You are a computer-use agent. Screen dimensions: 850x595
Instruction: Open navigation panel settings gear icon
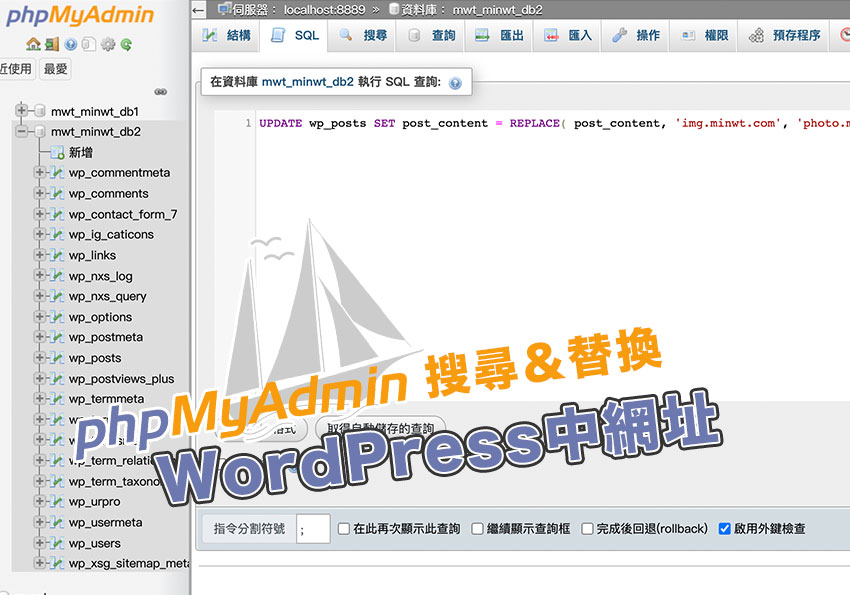(108, 44)
